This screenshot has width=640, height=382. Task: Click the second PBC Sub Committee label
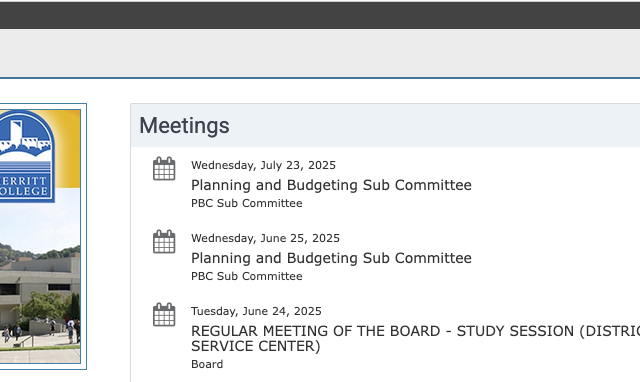click(247, 276)
